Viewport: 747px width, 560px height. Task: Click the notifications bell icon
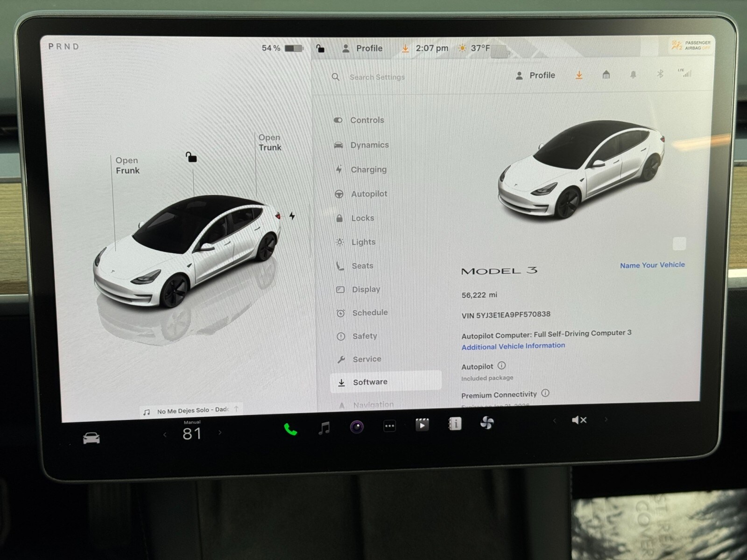(633, 75)
